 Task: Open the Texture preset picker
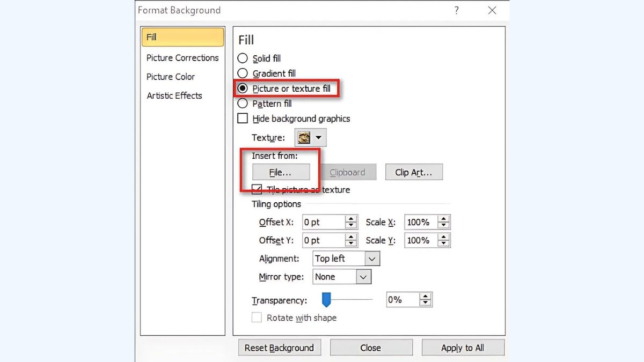click(x=311, y=138)
